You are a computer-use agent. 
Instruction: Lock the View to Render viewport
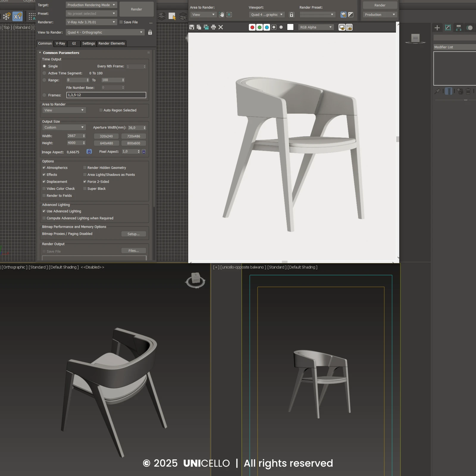tap(150, 32)
